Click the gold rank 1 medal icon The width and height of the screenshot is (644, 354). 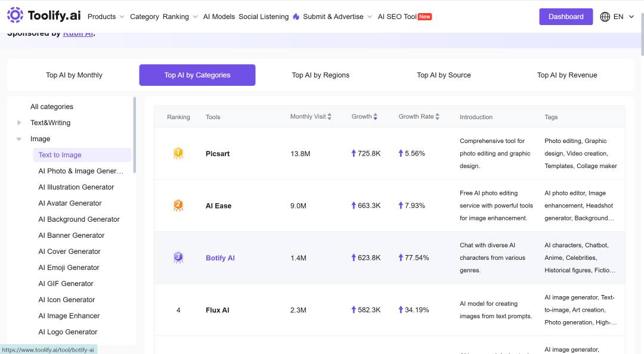point(178,154)
